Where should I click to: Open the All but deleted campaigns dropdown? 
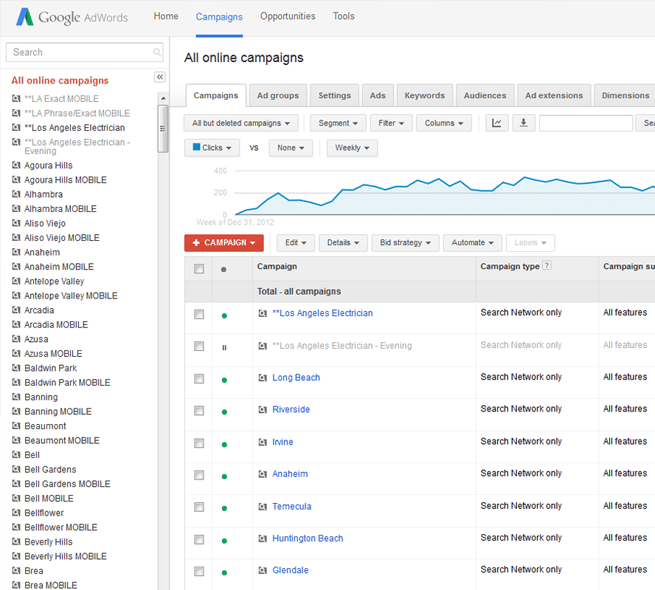[x=241, y=123]
